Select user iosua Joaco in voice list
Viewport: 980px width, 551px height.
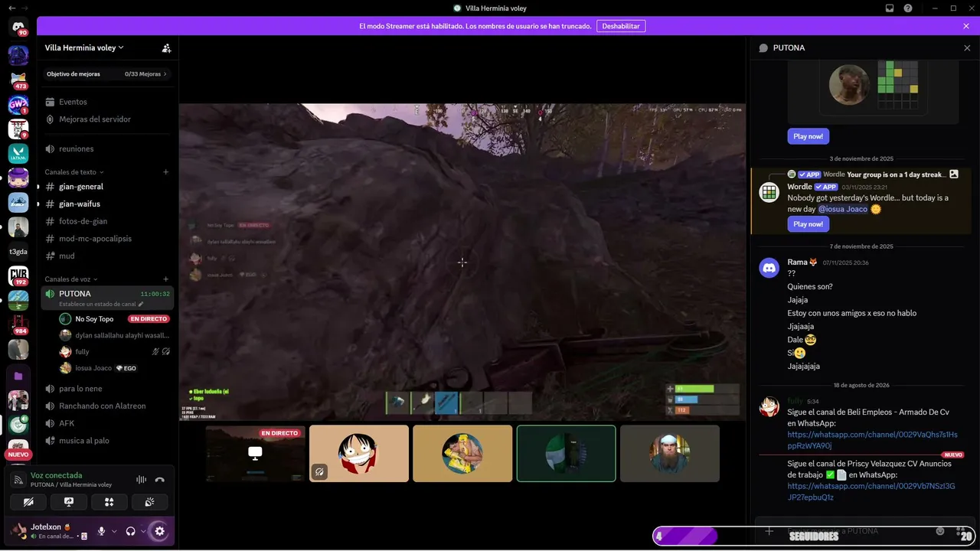115,368
